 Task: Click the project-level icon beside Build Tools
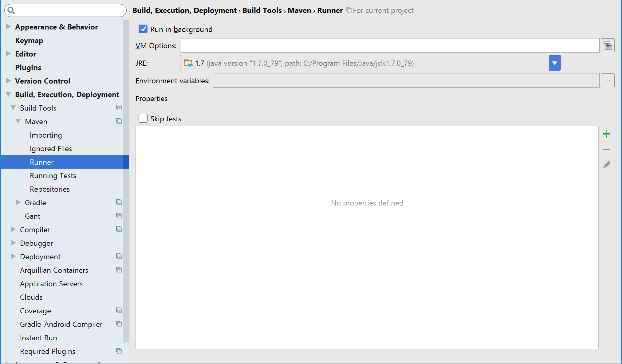click(x=119, y=108)
